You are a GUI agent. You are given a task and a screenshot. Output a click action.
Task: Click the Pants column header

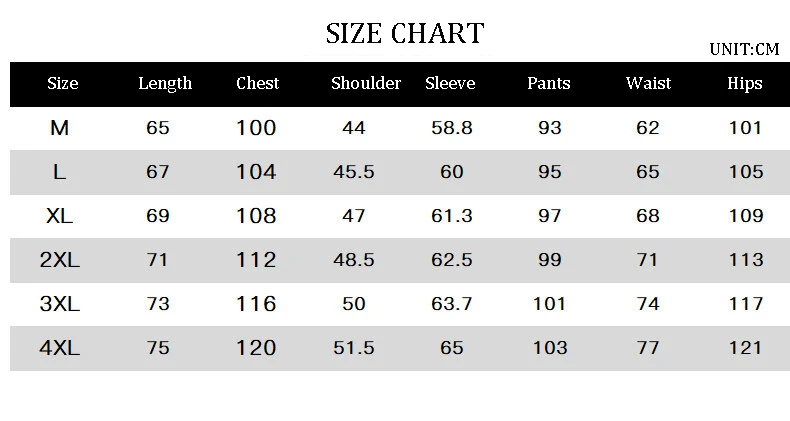549,84
